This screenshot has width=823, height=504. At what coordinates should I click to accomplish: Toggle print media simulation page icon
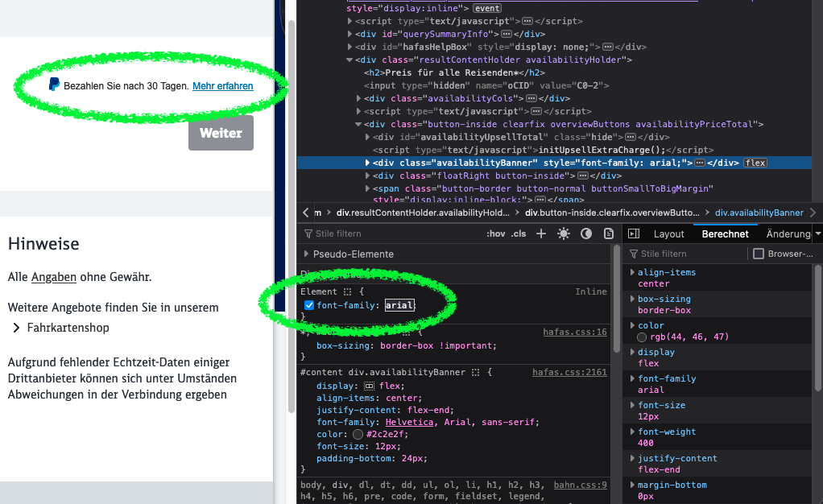point(606,233)
